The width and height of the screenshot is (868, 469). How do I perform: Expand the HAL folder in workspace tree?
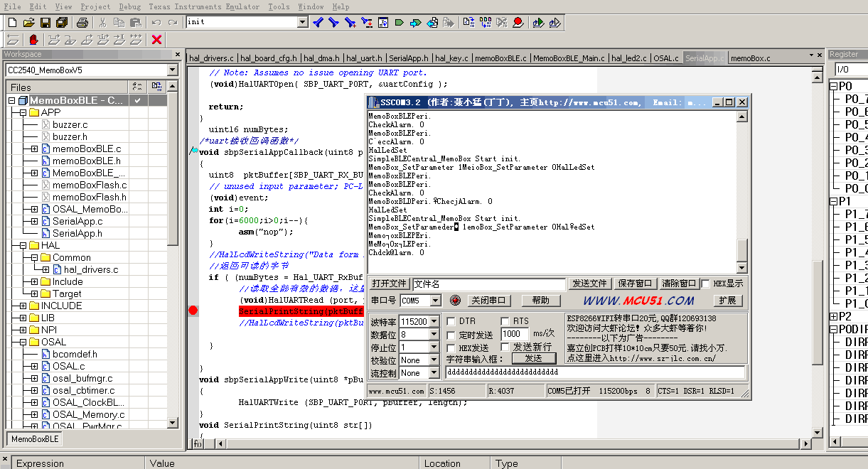coord(23,245)
